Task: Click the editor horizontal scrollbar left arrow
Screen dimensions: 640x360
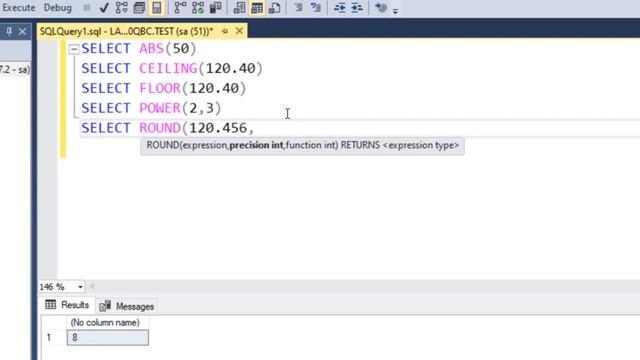Action: (92, 287)
